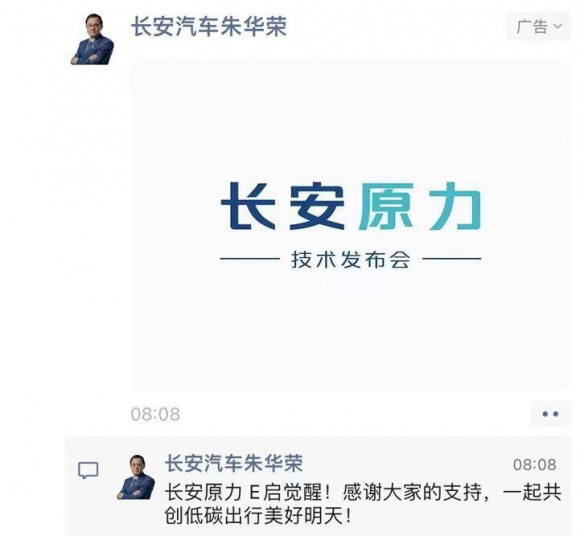Tap the 08:08 timestamp below the ad image
Image resolution: width=580 pixels, height=536 pixels.
tap(155, 414)
